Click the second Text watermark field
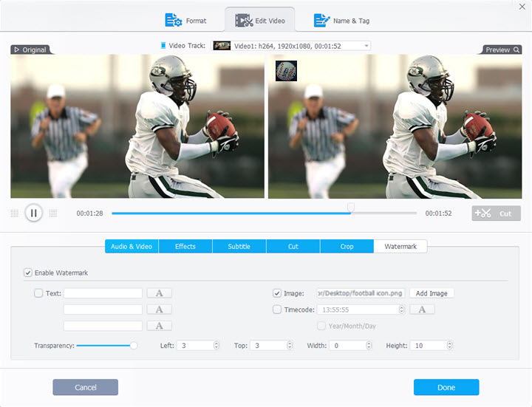The image size is (532, 407). (103, 309)
